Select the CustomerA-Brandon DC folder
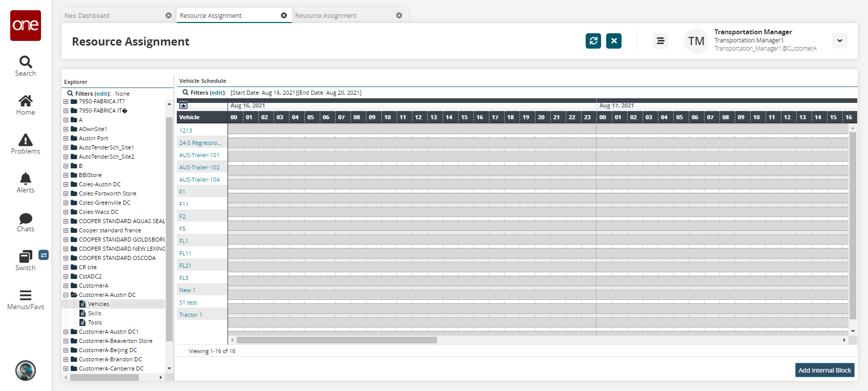The width and height of the screenshot is (868, 391). click(x=110, y=359)
